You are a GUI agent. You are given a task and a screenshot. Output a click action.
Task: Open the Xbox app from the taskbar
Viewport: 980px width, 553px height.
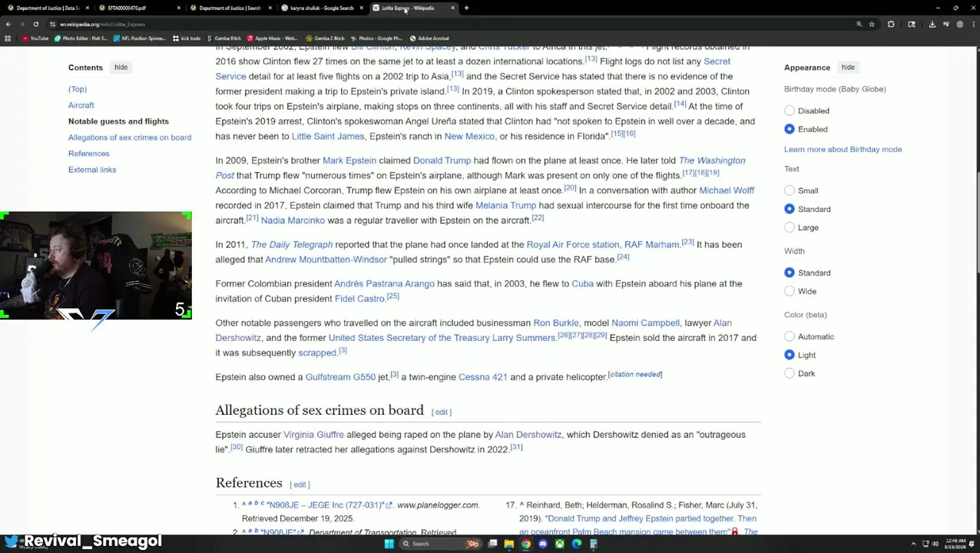click(559, 544)
